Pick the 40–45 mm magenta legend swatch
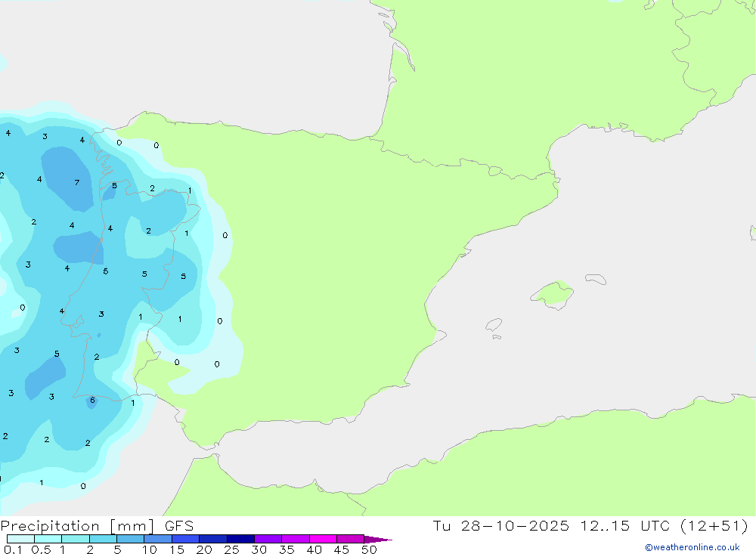Image resolution: width=756 pixels, height=554 pixels. click(x=323, y=539)
